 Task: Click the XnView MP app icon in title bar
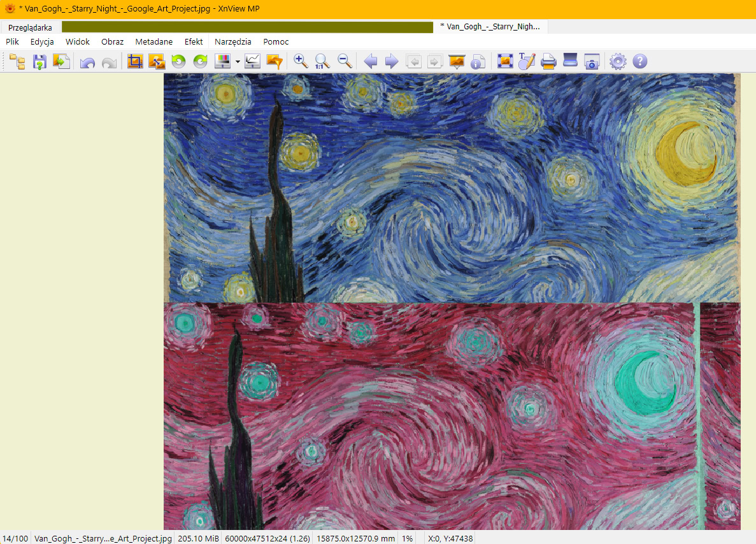point(10,8)
